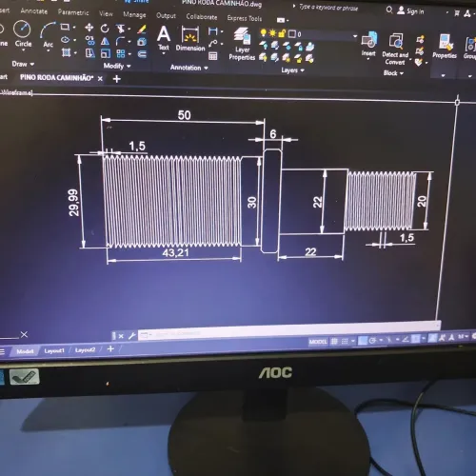The width and height of the screenshot is (476, 476).
Task: Insert a Table from Annotation panel
Action: [213, 56]
